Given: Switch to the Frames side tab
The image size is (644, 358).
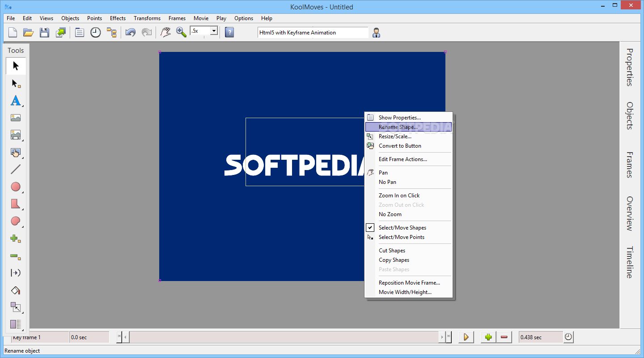Looking at the screenshot, I should pos(630,165).
